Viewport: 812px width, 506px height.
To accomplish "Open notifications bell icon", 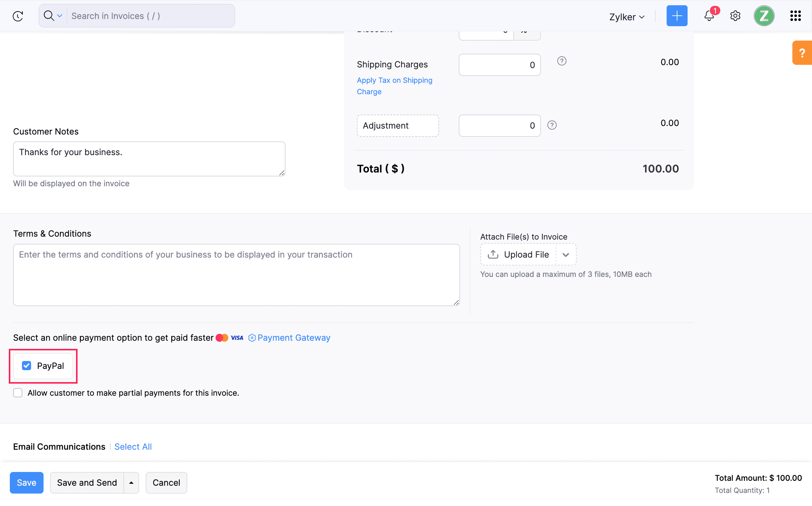I will [x=710, y=16].
